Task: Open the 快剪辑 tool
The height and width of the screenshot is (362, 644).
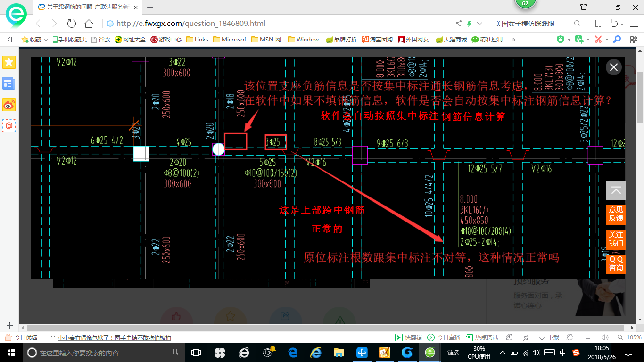Action: coord(408,337)
